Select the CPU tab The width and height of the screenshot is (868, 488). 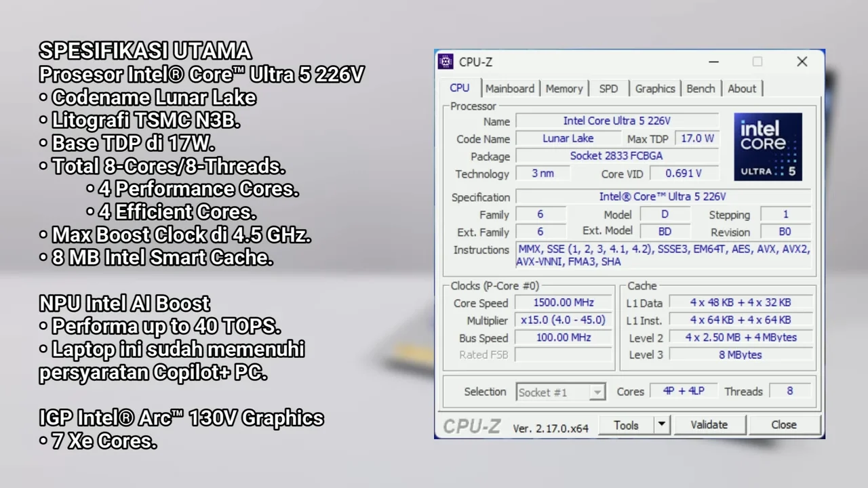(460, 87)
